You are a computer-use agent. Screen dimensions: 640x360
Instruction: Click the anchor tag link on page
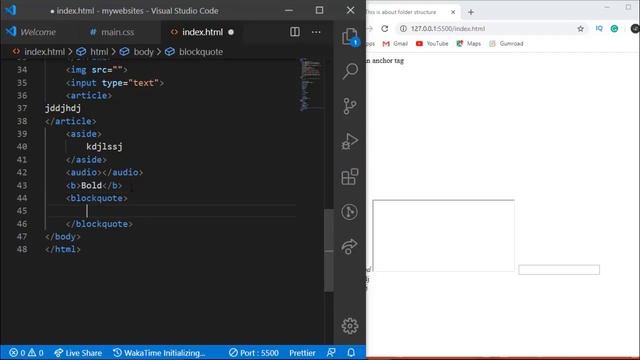(x=385, y=61)
